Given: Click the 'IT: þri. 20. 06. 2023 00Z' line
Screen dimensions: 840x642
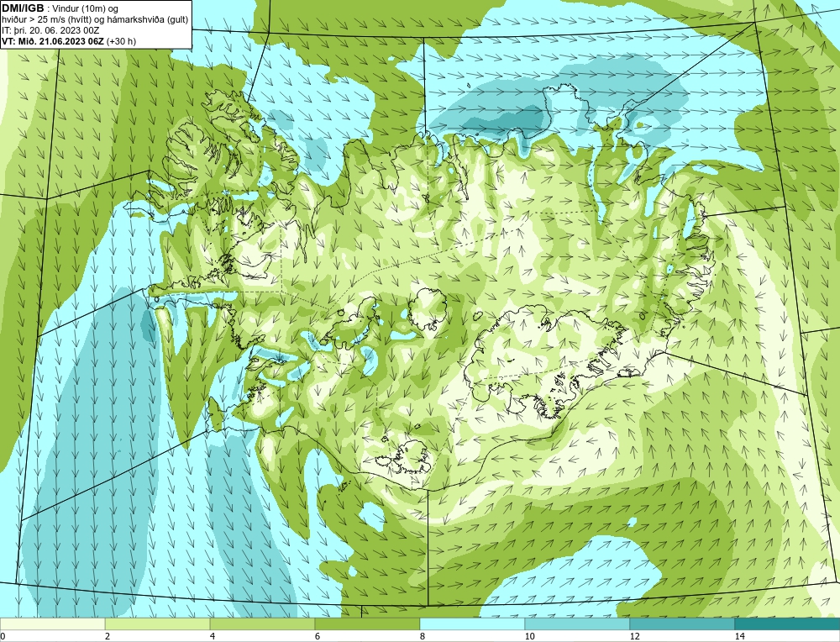Looking at the screenshot, I should click(x=50, y=30).
